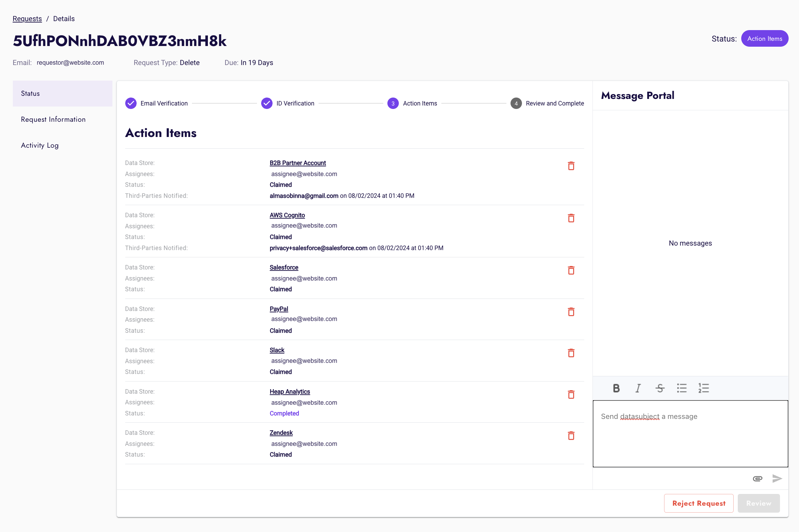799x532 pixels.
Task: Delete the AWS Cognito action item
Action: (x=571, y=218)
